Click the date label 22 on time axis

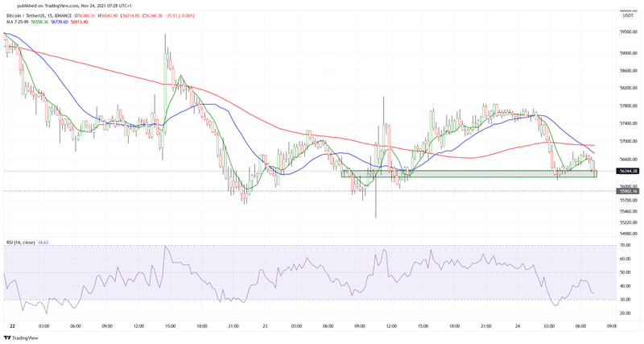coord(13,326)
